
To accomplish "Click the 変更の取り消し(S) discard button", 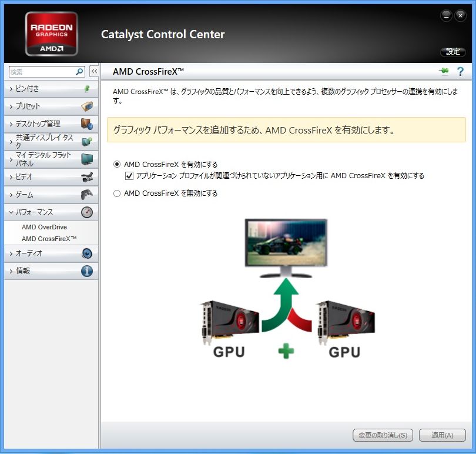I will click(x=383, y=435).
